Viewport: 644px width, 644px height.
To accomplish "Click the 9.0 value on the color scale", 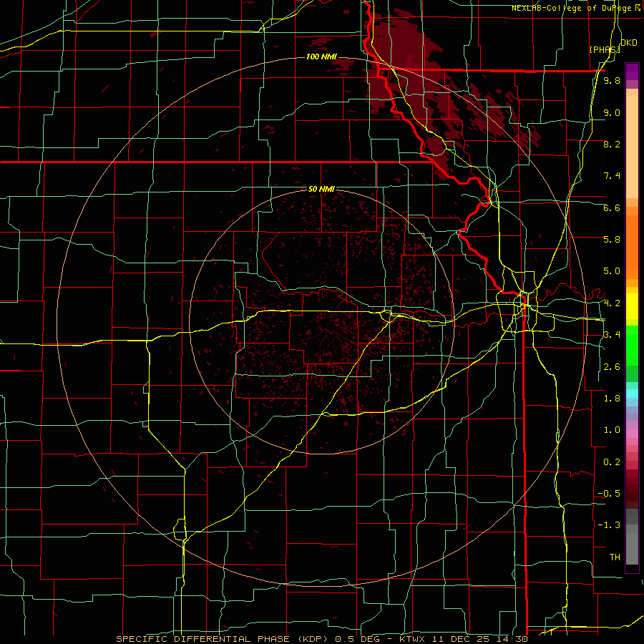I will click(x=612, y=112).
